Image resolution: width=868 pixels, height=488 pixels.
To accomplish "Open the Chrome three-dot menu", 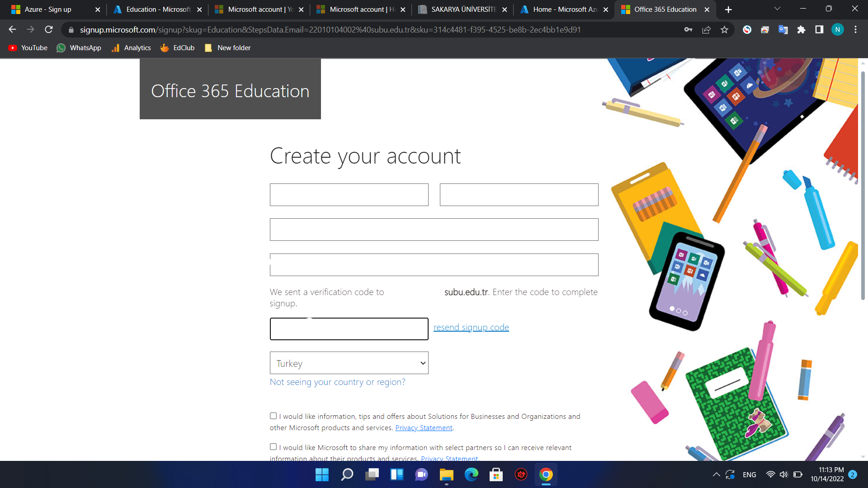I will click(855, 30).
